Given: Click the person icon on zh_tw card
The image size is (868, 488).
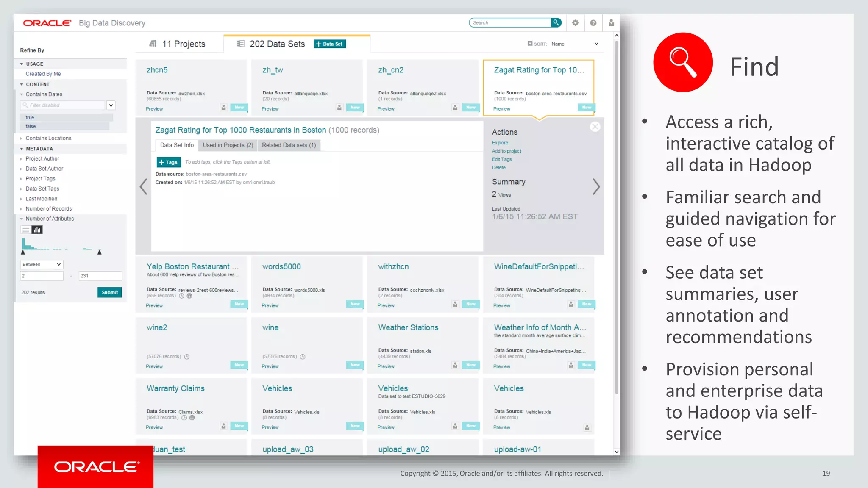Looking at the screenshot, I should click(339, 108).
